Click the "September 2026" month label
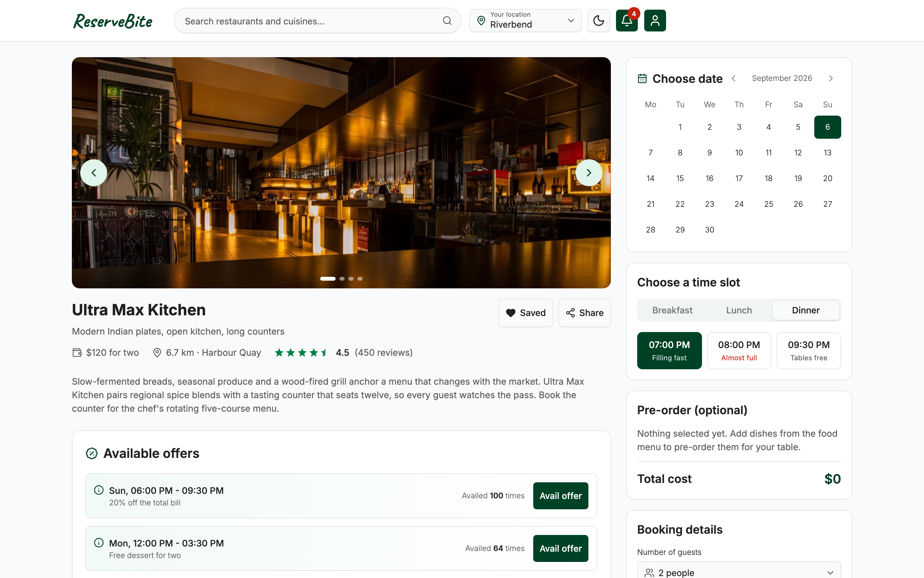The image size is (924, 578). [782, 78]
